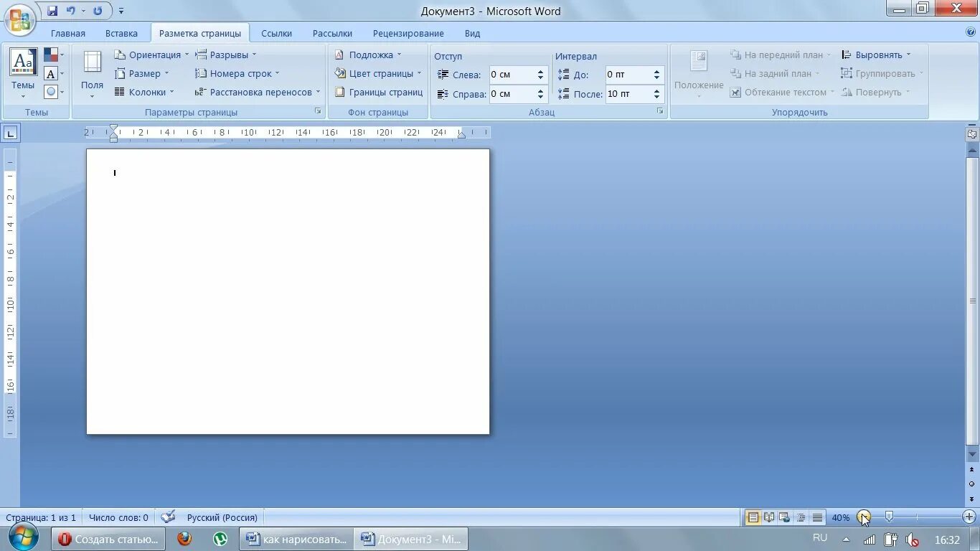Save document with the floppy disk icon
This screenshot has width=980, height=551.
pyautogui.click(x=52, y=11)
